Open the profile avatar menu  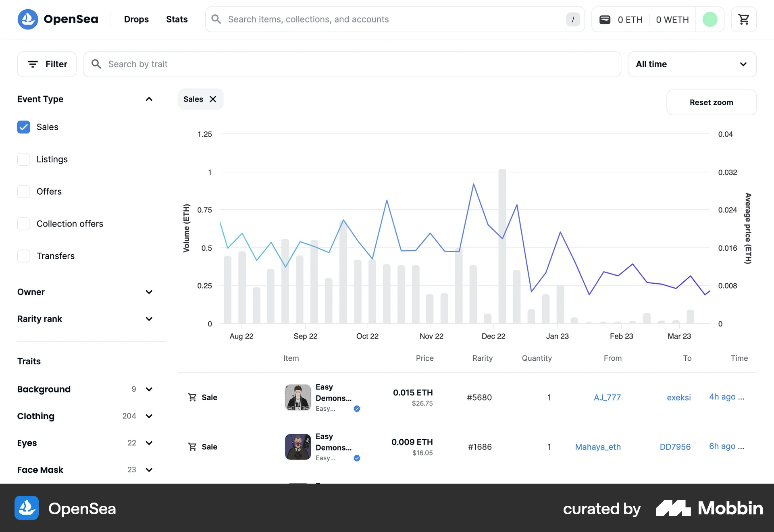click(x=710, y=19)
